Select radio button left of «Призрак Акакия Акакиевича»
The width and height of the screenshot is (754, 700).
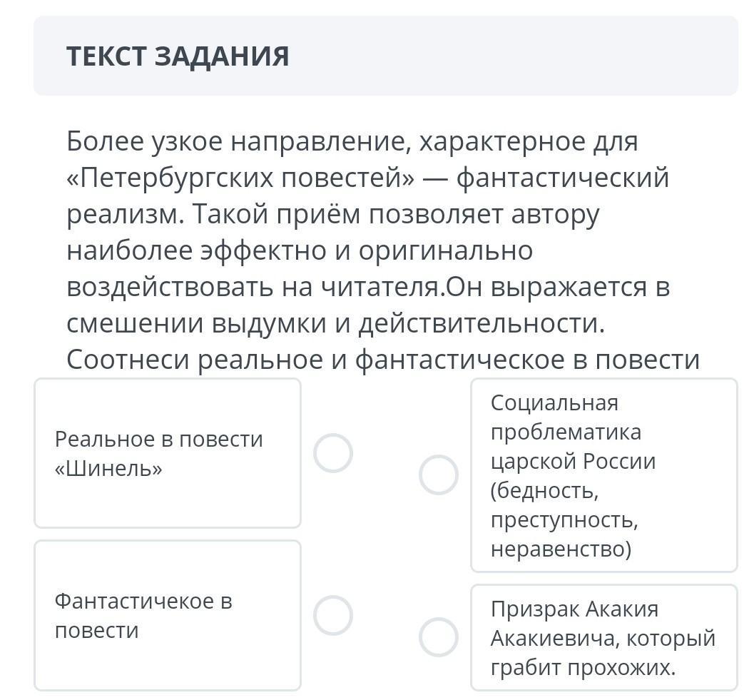click(x=438, y=637)
